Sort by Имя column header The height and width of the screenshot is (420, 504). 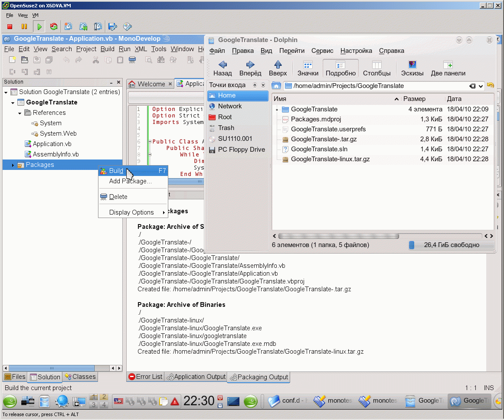pos(336,99)
